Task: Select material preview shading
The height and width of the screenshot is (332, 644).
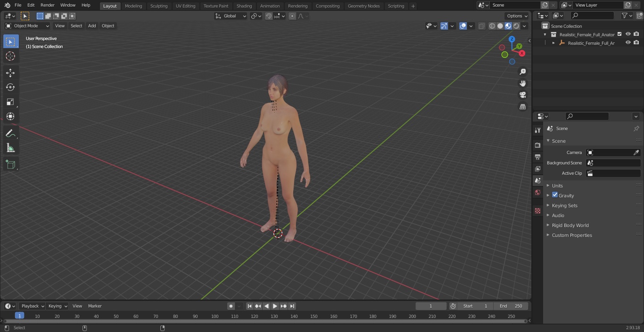Action: [x=508, y=26]
